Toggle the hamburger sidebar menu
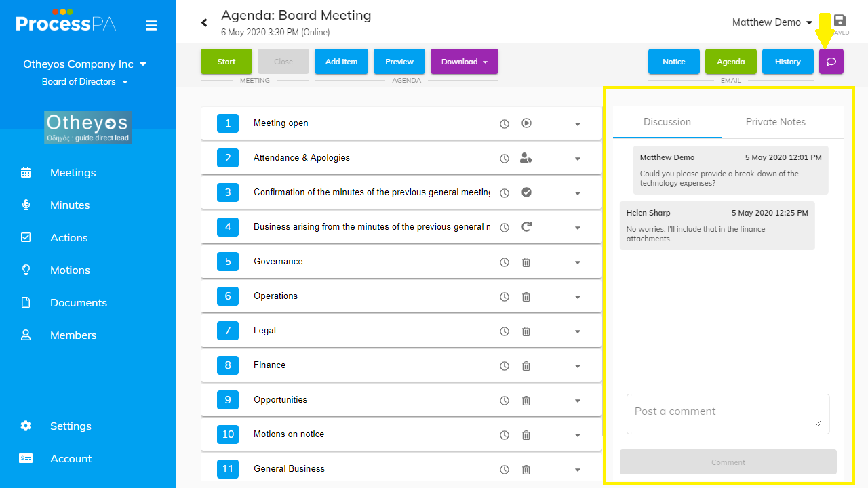The image size is (868, 488). (151, 26)
